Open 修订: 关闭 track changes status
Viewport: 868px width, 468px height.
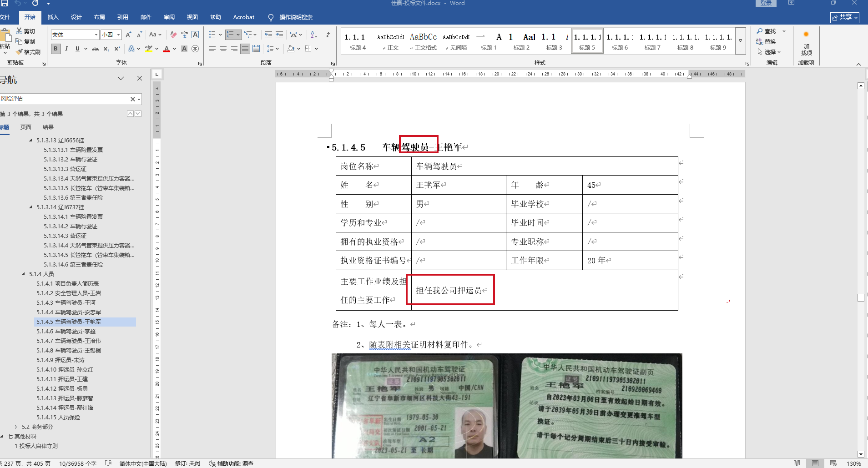tap(187, 463)
